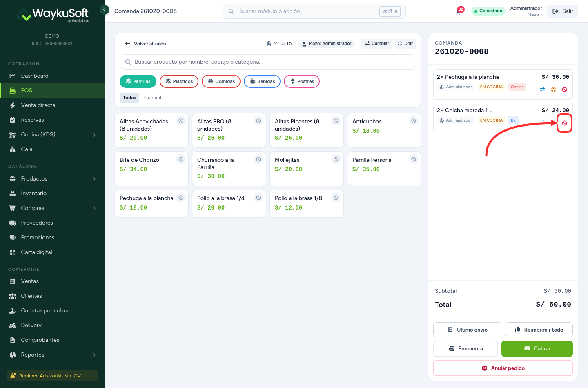
Task: Click the green Cobrar button
Action: click(x=537, y=349)
